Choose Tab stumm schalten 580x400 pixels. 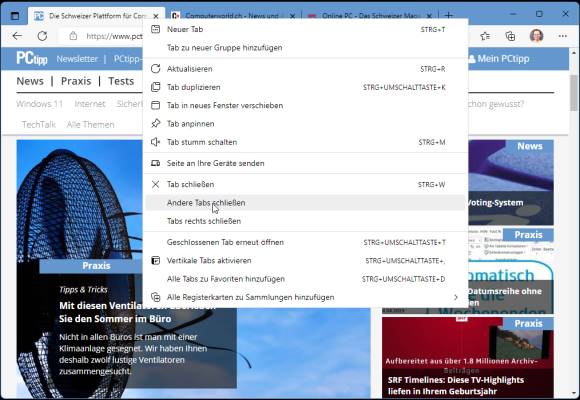coord(305,142)
